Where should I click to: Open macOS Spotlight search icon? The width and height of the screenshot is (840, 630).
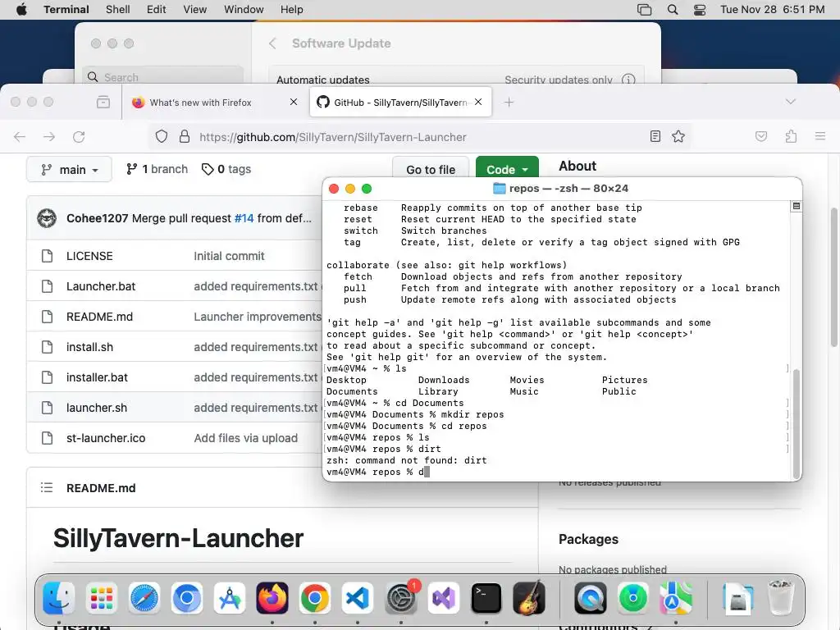673,9
